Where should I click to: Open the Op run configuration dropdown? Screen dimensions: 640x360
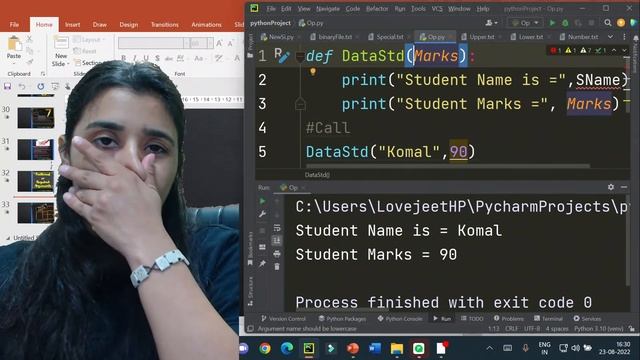point(525,23)
